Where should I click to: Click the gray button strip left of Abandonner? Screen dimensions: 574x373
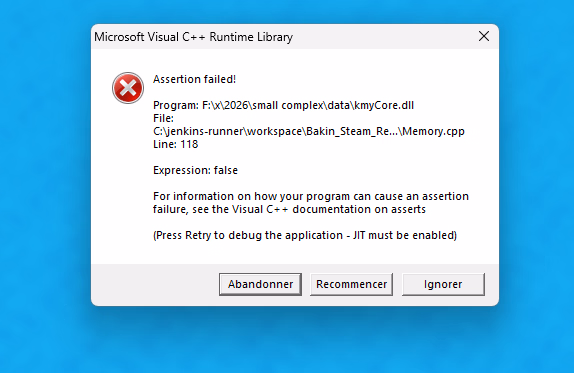pos(154,284)
